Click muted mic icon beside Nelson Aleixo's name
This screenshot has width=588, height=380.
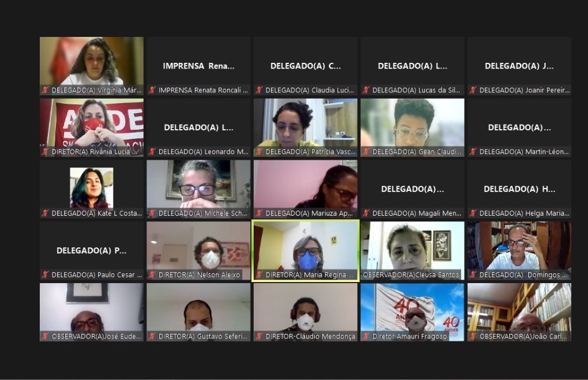pyautogui.click(x=152, y=275)
